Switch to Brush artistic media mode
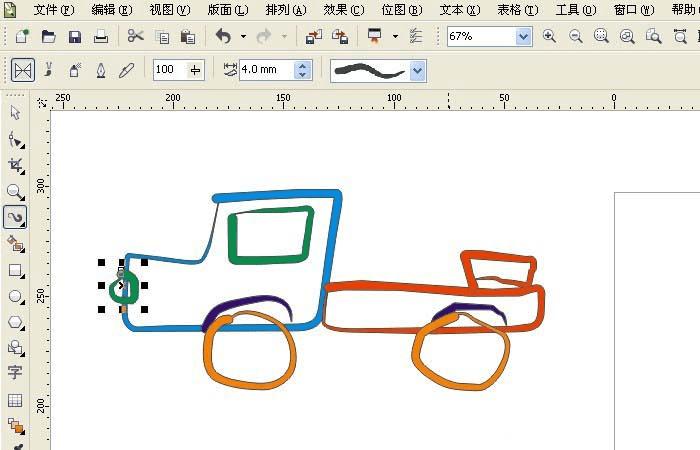The image size is (700, 450). click(49, 70)
